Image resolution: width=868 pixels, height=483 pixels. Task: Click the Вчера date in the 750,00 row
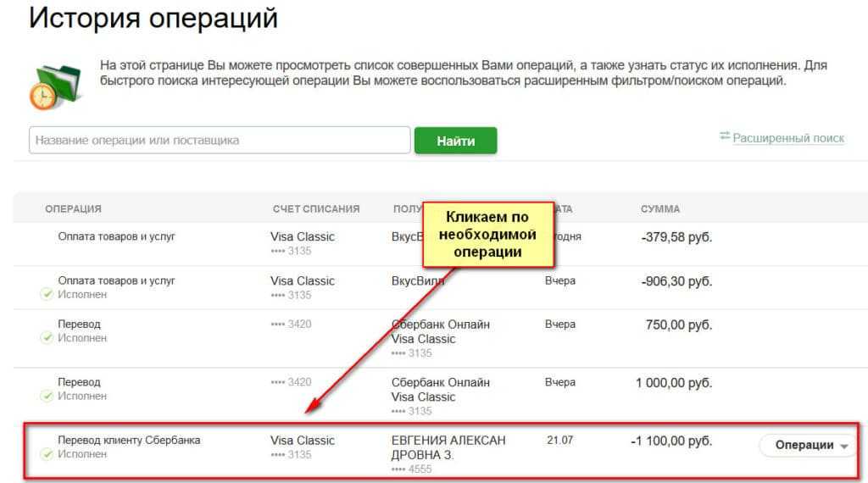coord(559,325)
